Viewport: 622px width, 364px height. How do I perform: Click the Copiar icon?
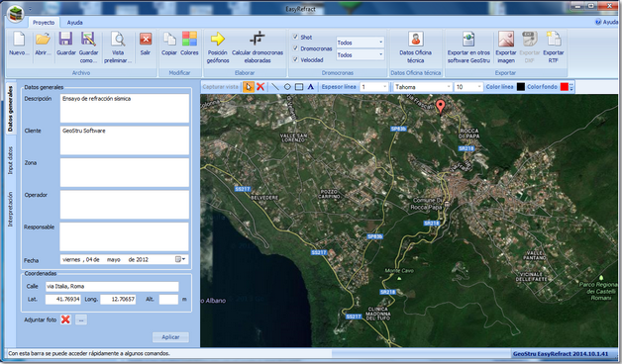169,40
